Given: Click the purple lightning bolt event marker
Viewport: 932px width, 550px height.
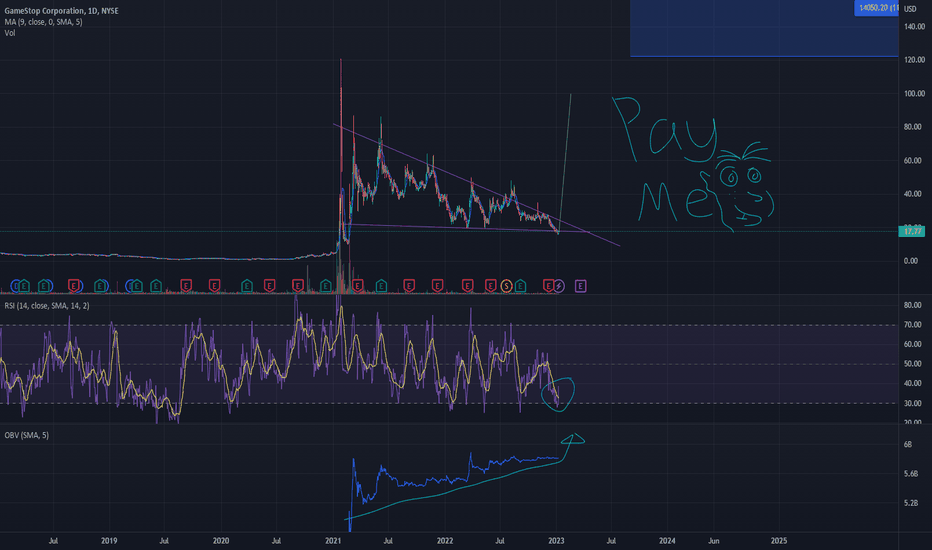Looking at the screenshot, I should [x=559, y=287].
